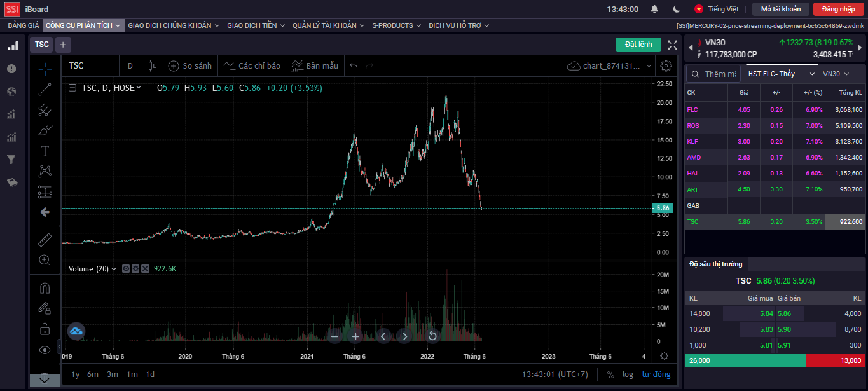Open the DỊCH VỤ HỖ TRỢ menu

click(x=459, y=25)
